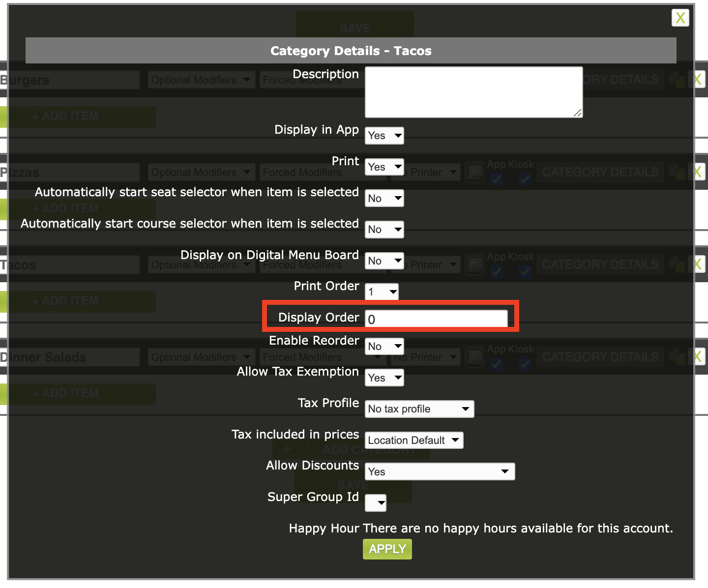Click + ADD ITEM under the Dinner Salads category

pyautogui.click(x=78, y=394)
